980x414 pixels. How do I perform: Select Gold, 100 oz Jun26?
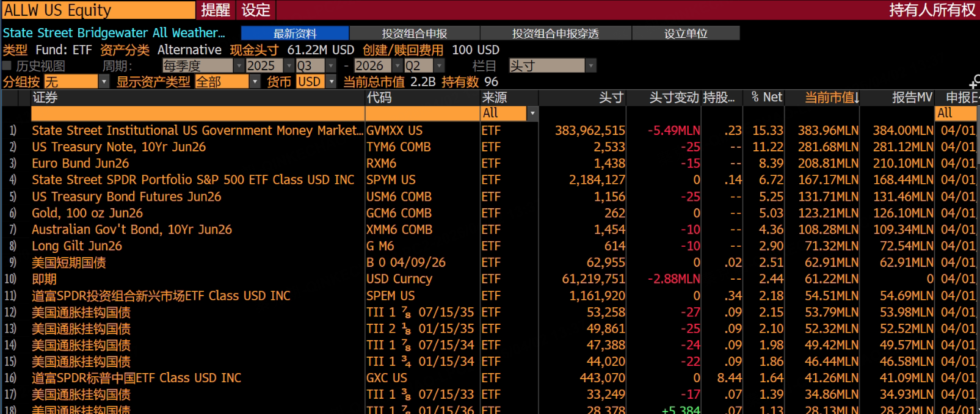[87, 212]
